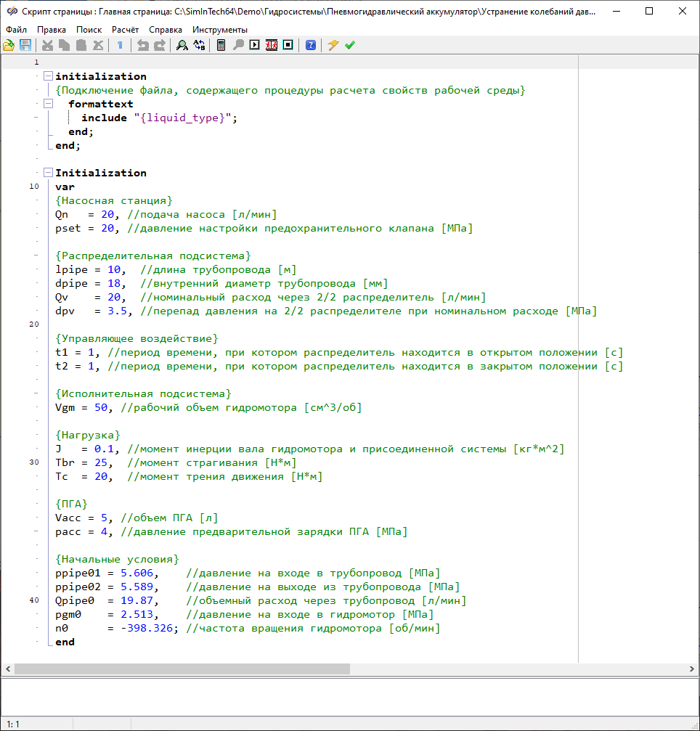Open the Файл menu
This screenshot has height=731, width=700.
pyautogui.click(x=16, y=29)
